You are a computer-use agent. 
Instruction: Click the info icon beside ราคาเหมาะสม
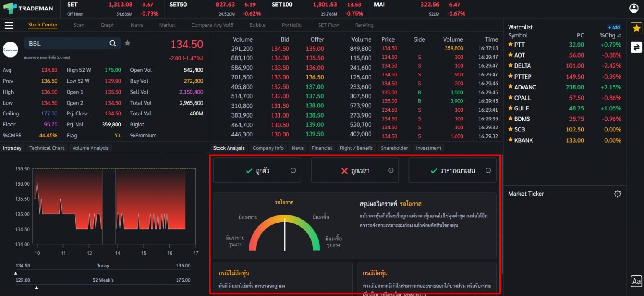point(488,170)
